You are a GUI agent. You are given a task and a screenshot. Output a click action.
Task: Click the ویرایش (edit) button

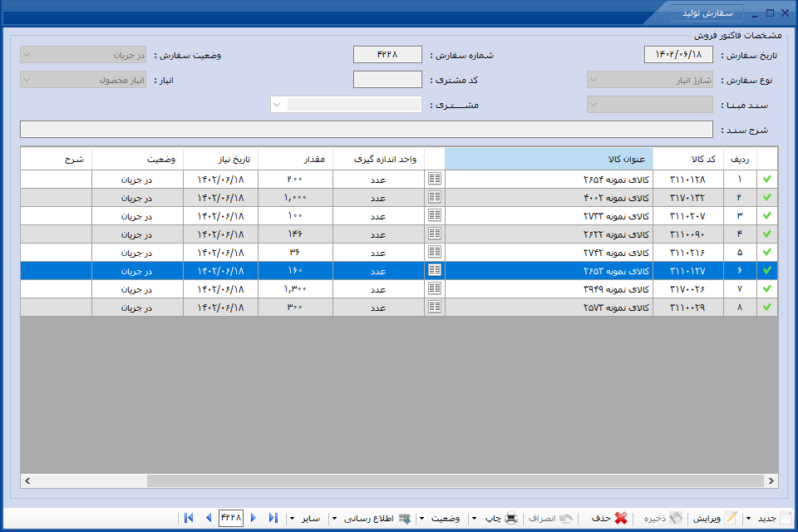715,518
